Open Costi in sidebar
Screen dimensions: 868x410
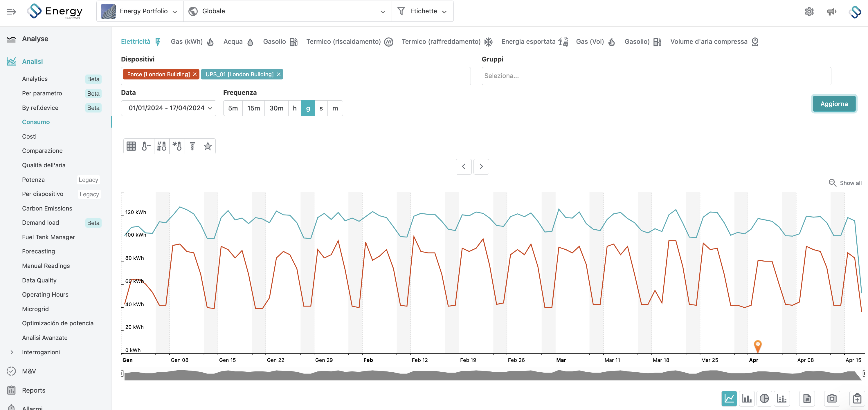pos(29,136)
